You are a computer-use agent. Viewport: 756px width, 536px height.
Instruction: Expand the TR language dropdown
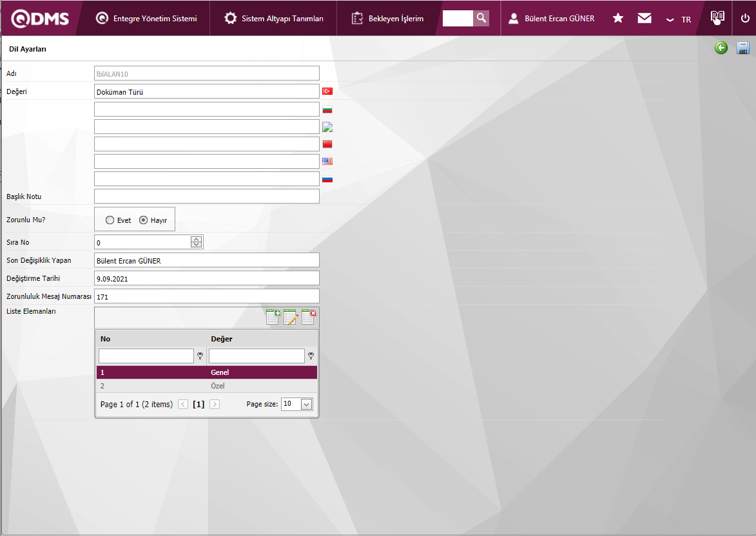[x=679, y=19]
